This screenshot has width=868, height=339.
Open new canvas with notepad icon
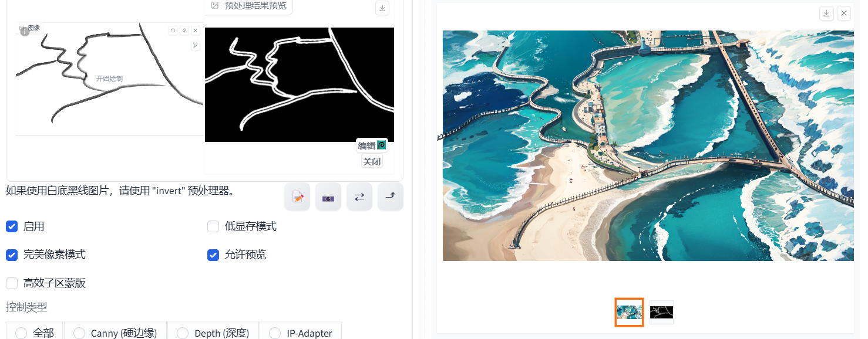[x=297, y=197]
